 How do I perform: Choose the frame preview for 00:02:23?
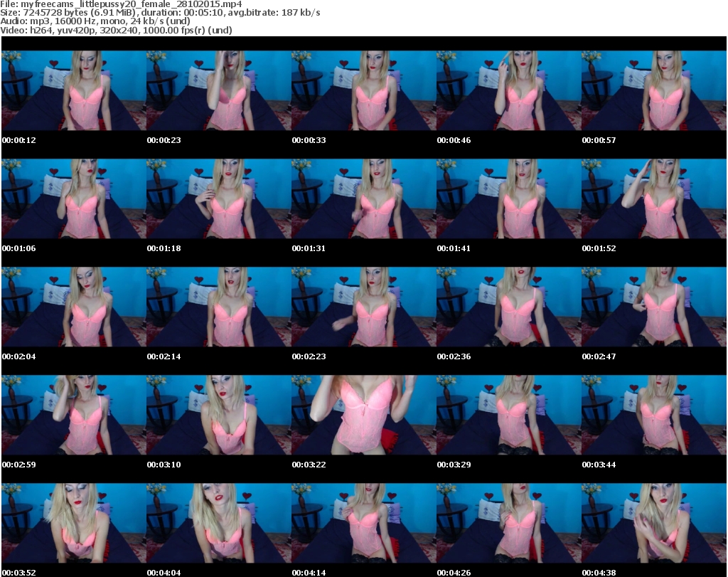coord(363,307)
